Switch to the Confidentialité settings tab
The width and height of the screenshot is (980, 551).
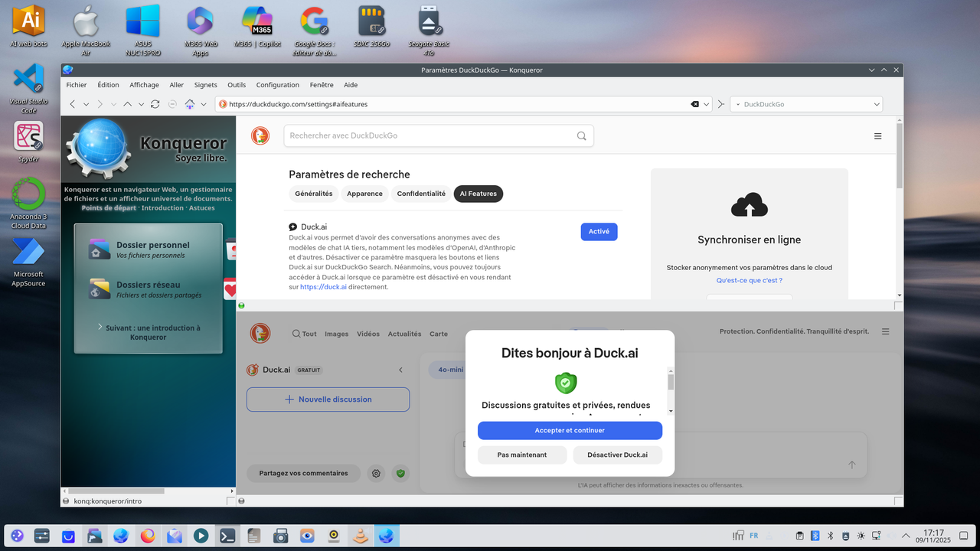click(x=421, y=194)
